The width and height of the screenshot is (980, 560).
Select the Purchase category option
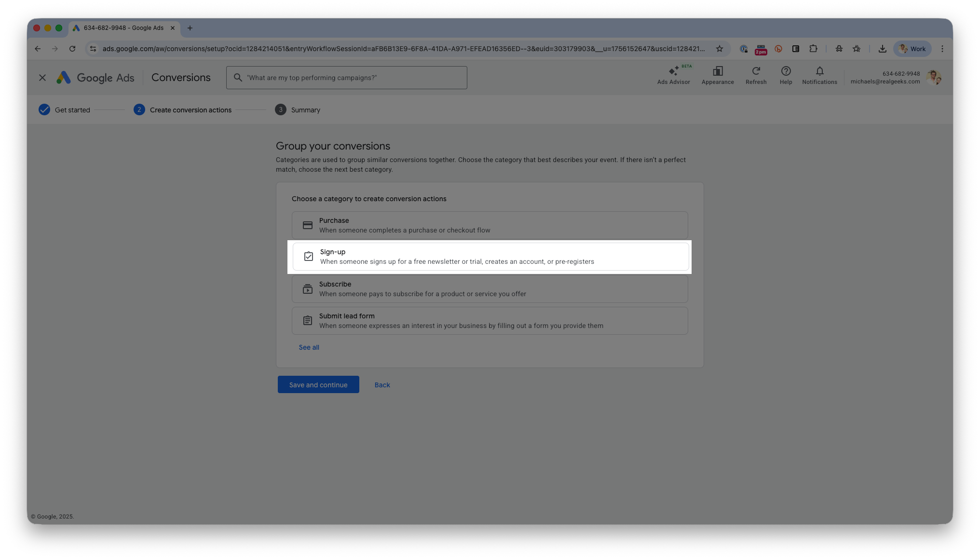tap(490, 225)
